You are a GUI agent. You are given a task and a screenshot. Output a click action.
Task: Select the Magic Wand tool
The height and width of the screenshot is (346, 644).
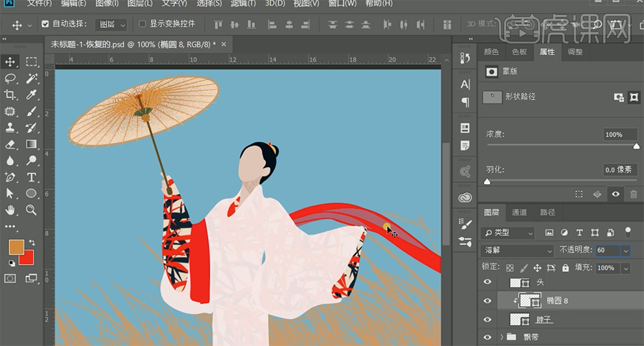[31, 79]
